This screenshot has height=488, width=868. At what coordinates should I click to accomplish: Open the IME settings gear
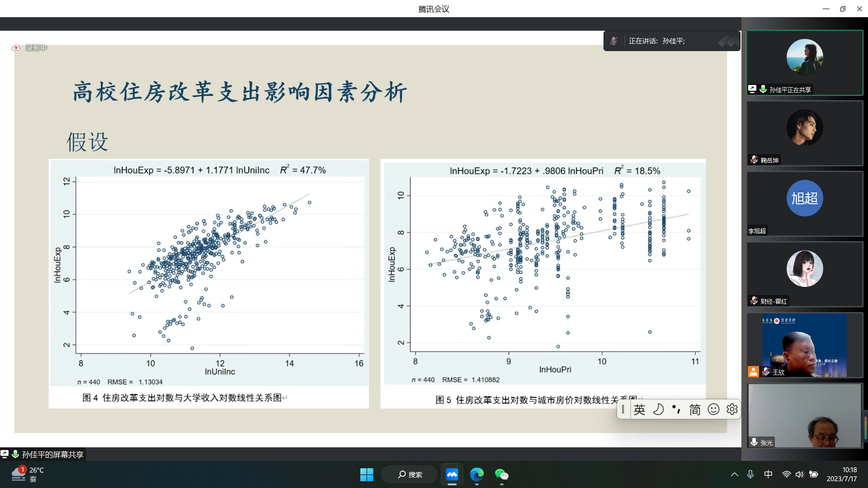pyautogui.click(x=732, y=409)
